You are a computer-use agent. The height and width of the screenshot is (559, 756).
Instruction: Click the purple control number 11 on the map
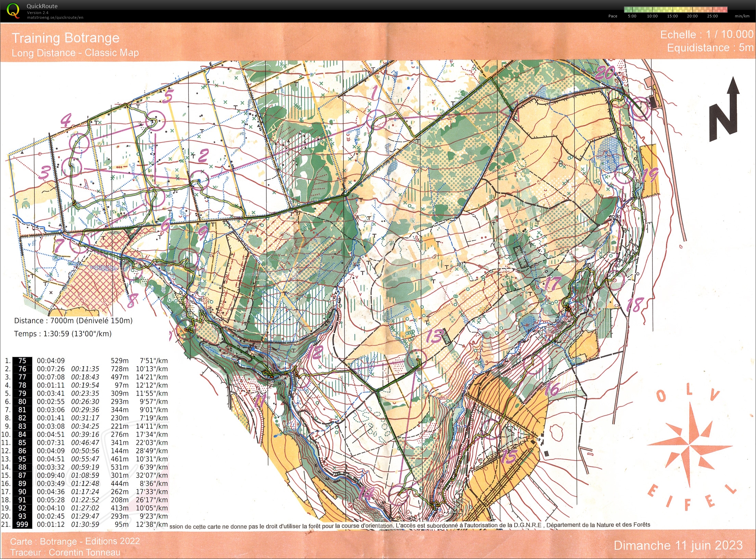pyautogui.click(x=261, y=400)
